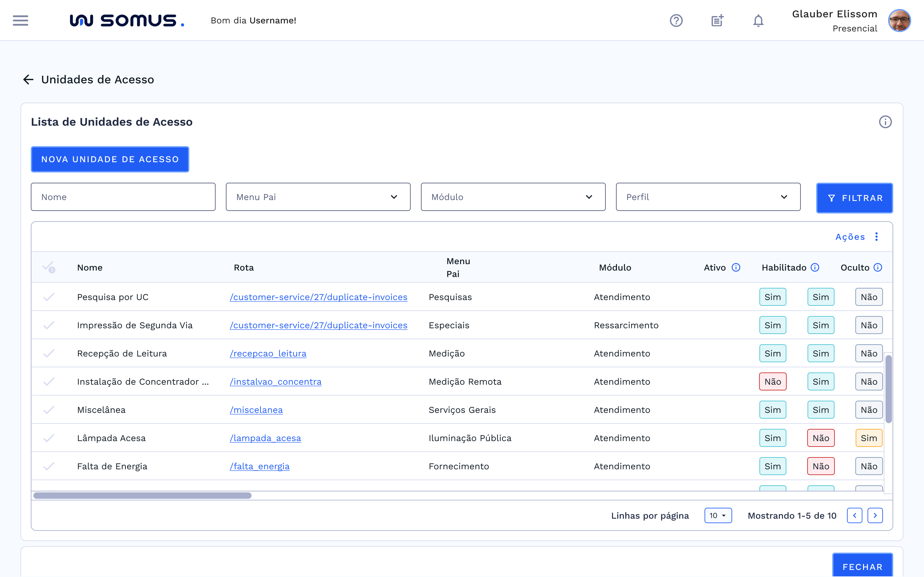The image size is (924, 577).
Task: Click the info icon next to Oculto
Action: coord(878,268)
